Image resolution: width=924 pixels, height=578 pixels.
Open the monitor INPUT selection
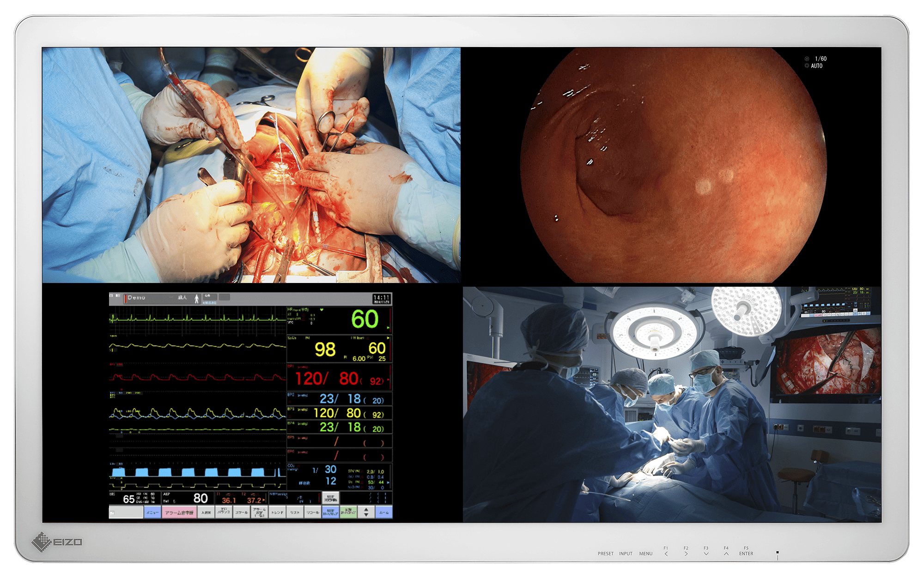pos(626,554)
